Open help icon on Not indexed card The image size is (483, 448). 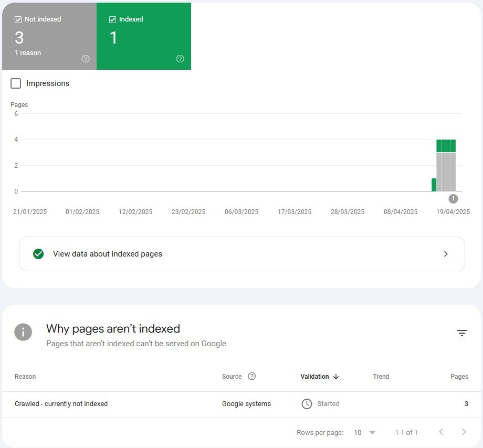point(86,59)
